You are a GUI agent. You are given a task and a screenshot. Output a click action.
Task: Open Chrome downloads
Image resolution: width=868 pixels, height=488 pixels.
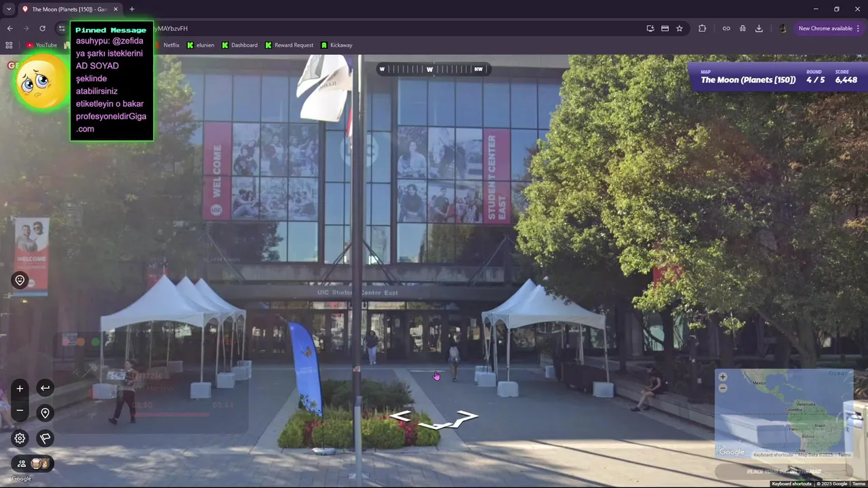point(759,28)
